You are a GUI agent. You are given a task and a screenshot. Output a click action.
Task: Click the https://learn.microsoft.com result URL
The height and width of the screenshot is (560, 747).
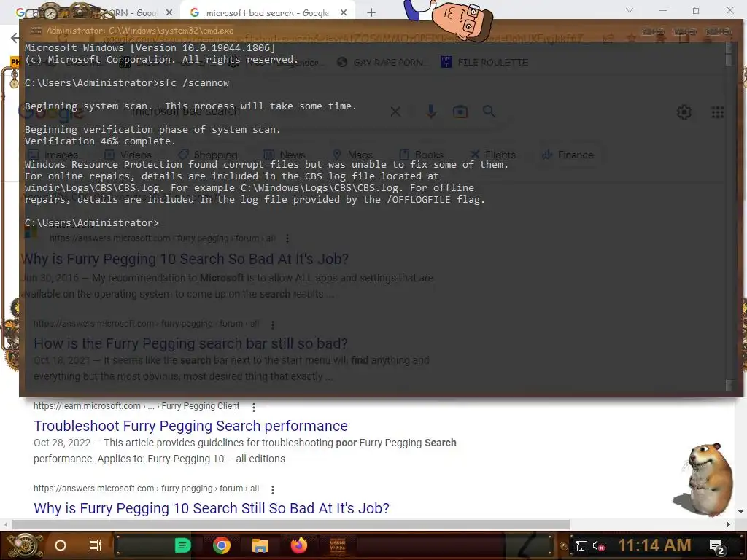tap(136, 406)
